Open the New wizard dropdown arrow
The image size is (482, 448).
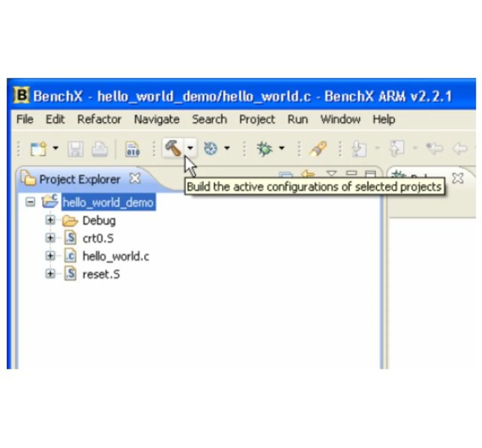(55, 148)
